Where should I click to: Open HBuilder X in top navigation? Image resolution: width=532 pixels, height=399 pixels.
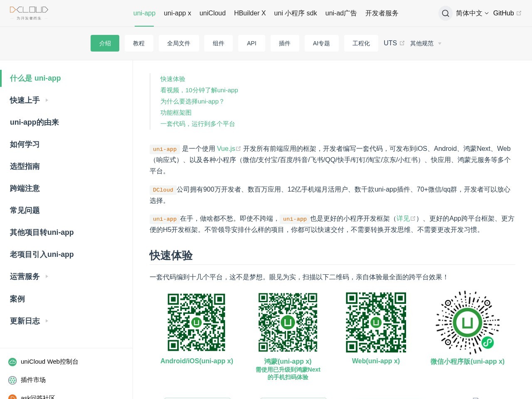(x=250, y=13)
